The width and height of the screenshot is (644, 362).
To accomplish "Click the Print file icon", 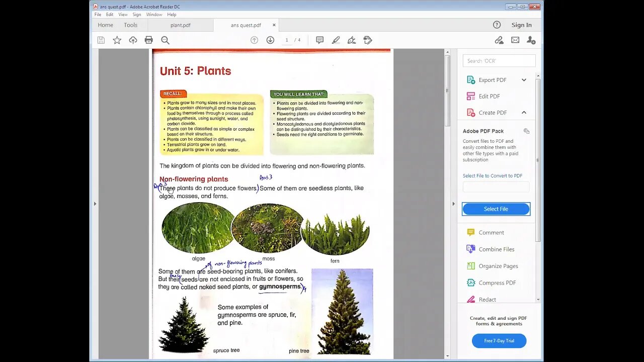I will (148, 40).
